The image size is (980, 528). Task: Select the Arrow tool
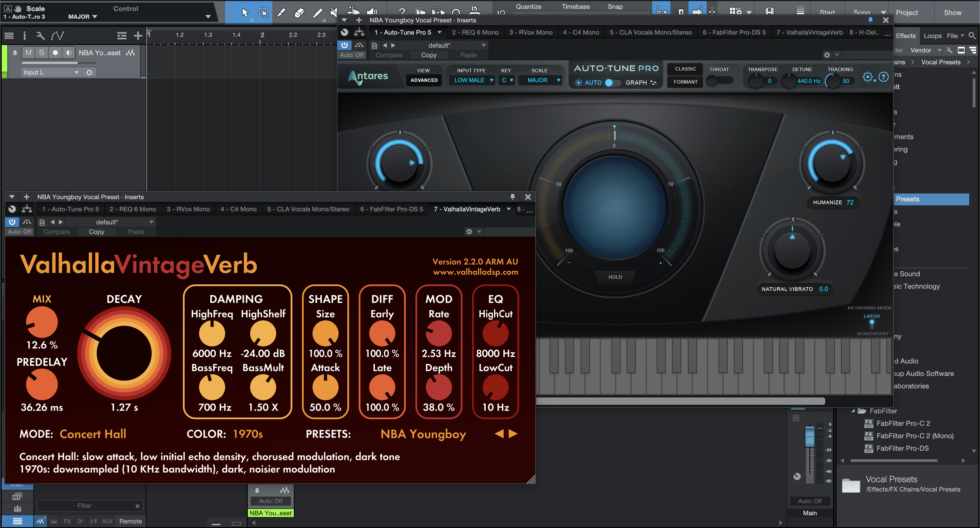pos(245,13)
